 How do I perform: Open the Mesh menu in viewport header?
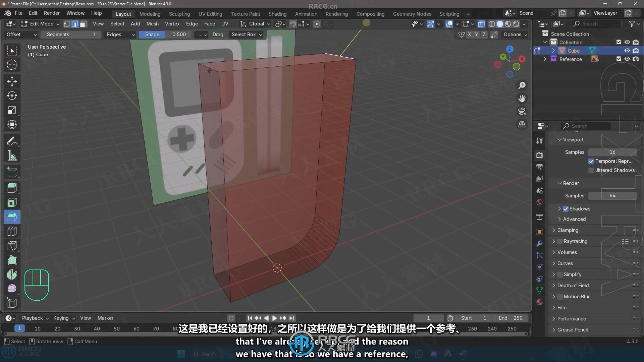click(153, 24)
